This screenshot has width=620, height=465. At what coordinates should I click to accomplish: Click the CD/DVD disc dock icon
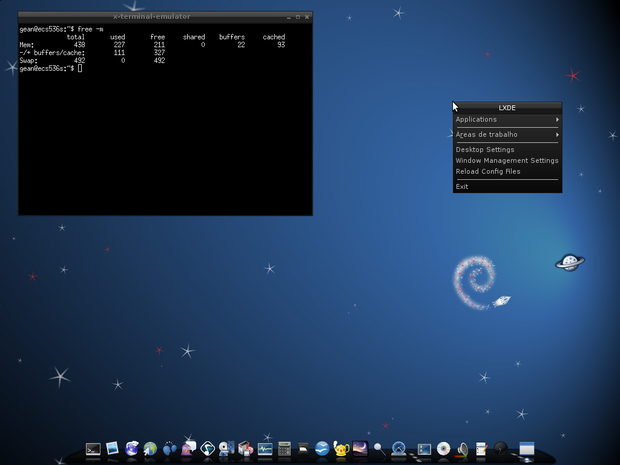click(443, 450)
